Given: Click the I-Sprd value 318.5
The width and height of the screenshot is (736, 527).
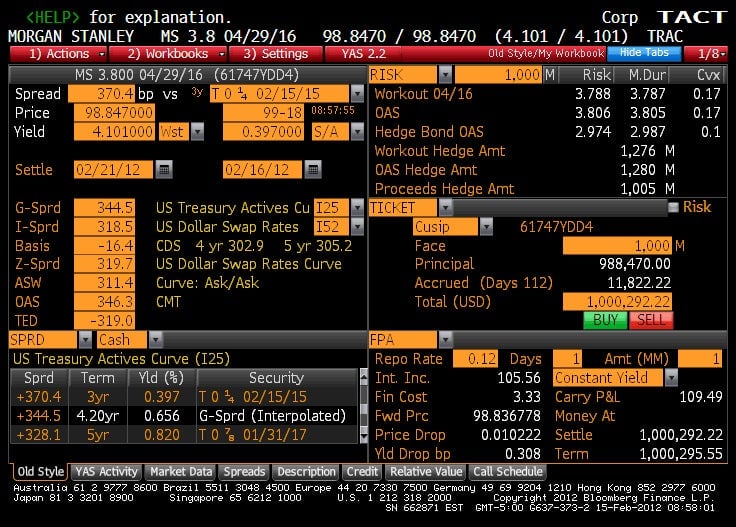Looking at the screenshot, I should pos(104,227).
